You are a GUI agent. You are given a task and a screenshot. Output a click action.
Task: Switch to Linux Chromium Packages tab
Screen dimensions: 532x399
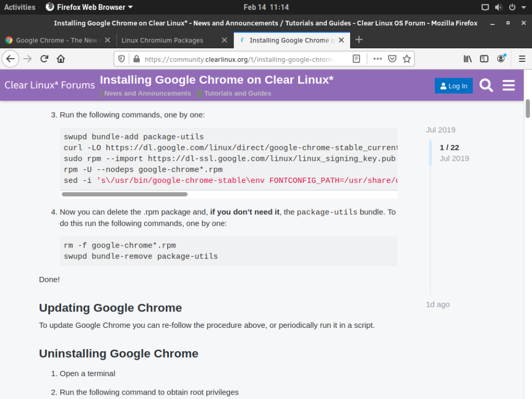click(162, 40)
